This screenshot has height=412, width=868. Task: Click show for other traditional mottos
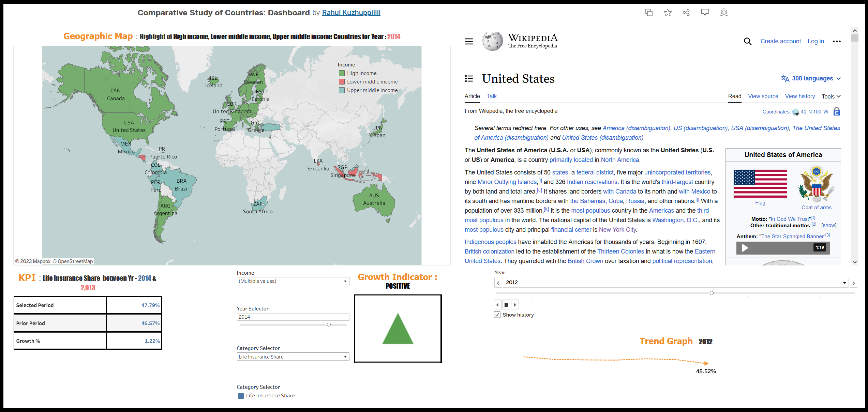pyautogui.click(x=829, y=225)
